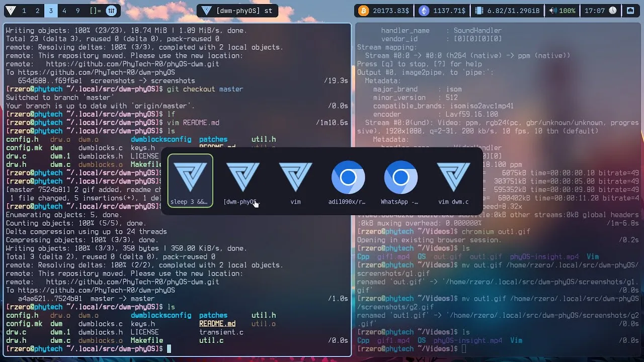Screen dimensions: 644x362
Task: Click the keyboard tray icon at far right
Action: click(631, 10)
